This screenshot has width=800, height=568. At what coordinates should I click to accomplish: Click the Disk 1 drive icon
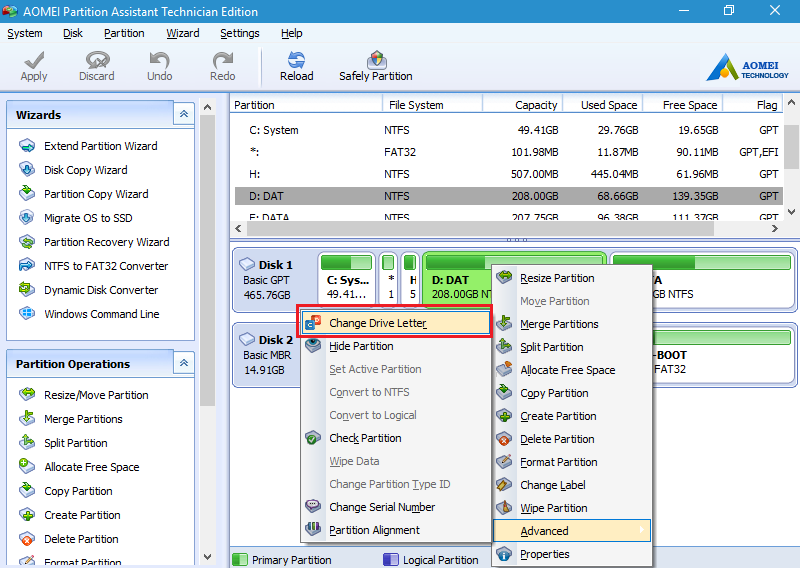pyautogui.click(x=247, y=264)
